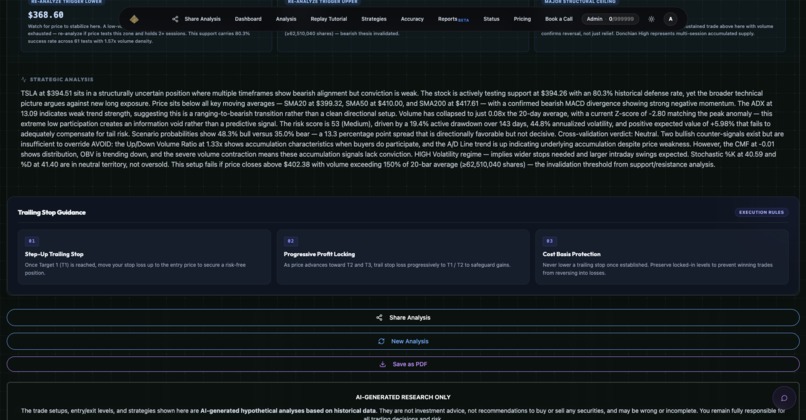Start a New Analysis
The image size is (806, 420).
click(x=403, y=341)
